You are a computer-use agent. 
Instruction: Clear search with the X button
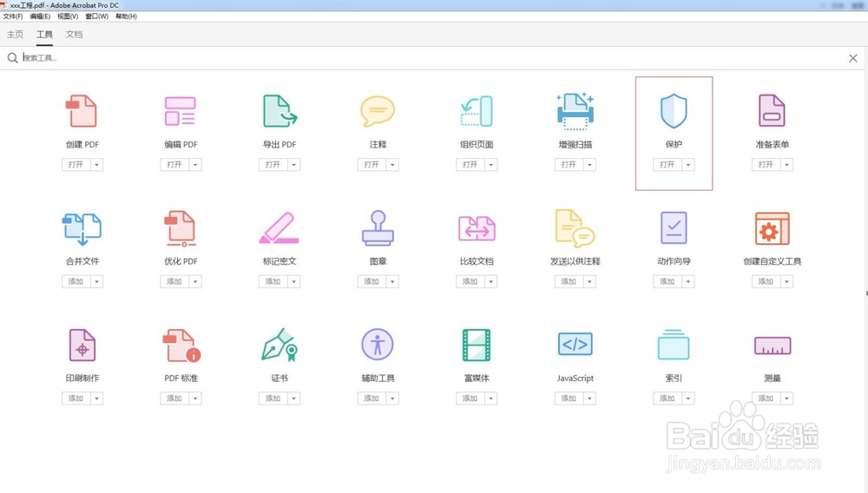(853, 58)
